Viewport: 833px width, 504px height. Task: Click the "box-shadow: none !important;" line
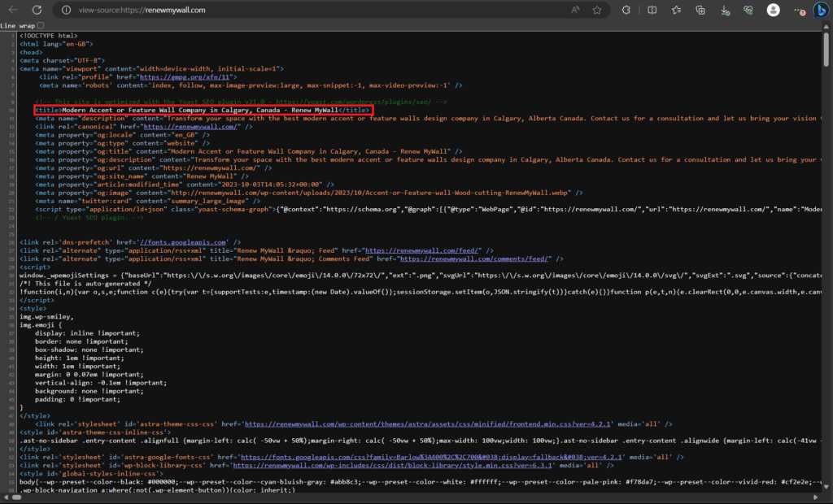(x=89, y=350)
